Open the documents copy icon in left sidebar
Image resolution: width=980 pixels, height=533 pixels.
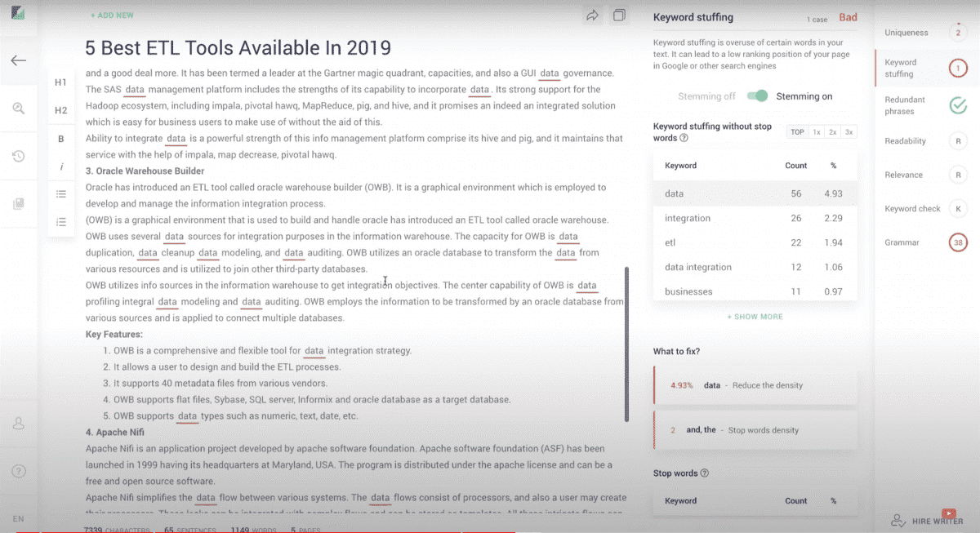tap(18, 204)
